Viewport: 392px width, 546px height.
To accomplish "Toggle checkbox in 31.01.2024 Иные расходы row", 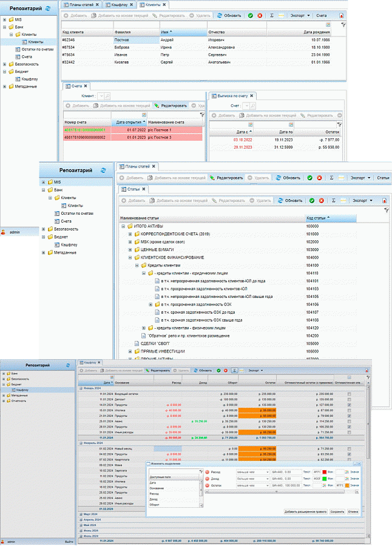I will (349, 432).
